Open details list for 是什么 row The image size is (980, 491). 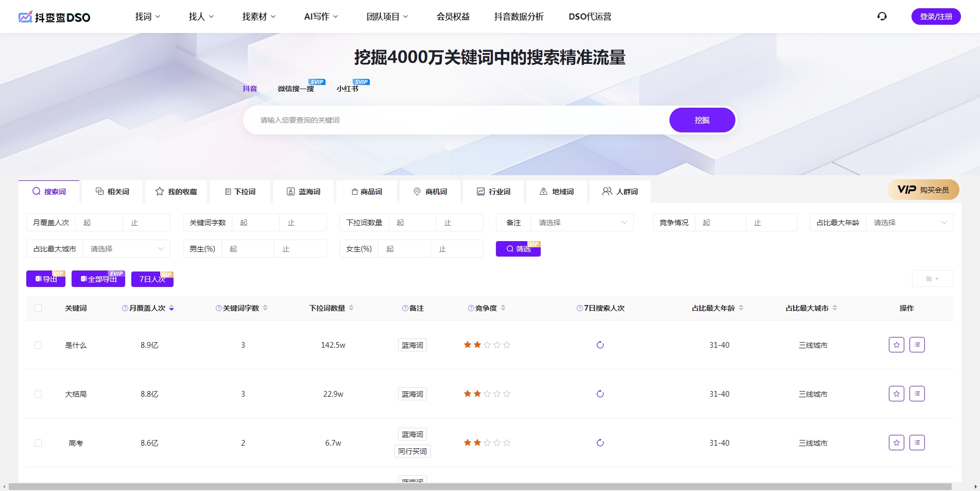917,345
